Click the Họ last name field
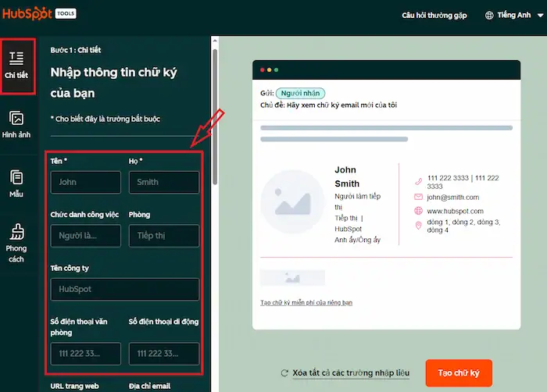This screenshot has height=392, width=547. [164, 182]
